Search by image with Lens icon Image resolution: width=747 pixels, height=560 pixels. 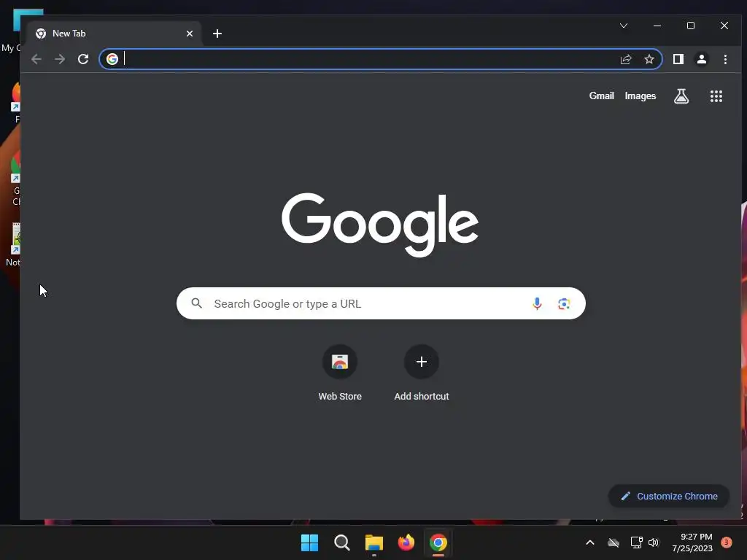tap(564, 304)
